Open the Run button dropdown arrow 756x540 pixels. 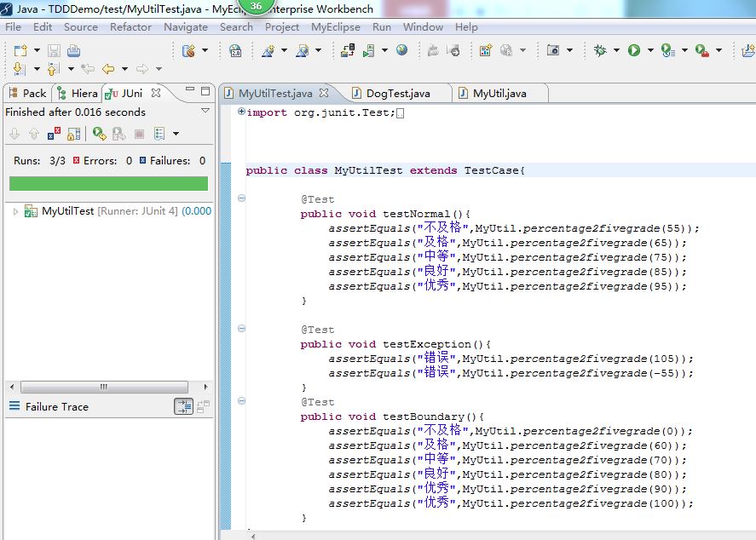pyautogui.click(x=650, y=50)
